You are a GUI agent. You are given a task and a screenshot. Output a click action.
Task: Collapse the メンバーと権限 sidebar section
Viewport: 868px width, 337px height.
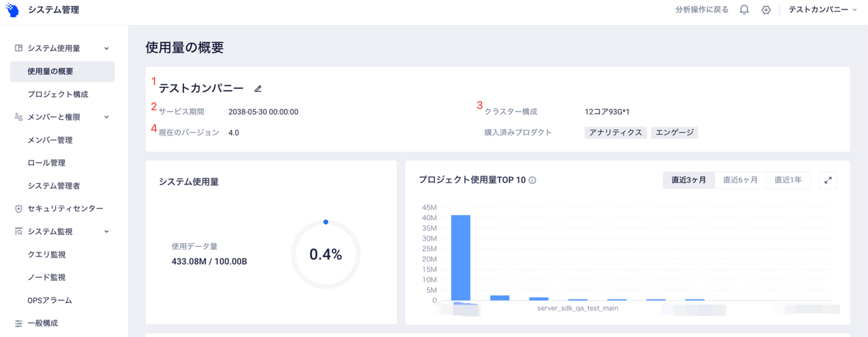(x=107, y=117)
